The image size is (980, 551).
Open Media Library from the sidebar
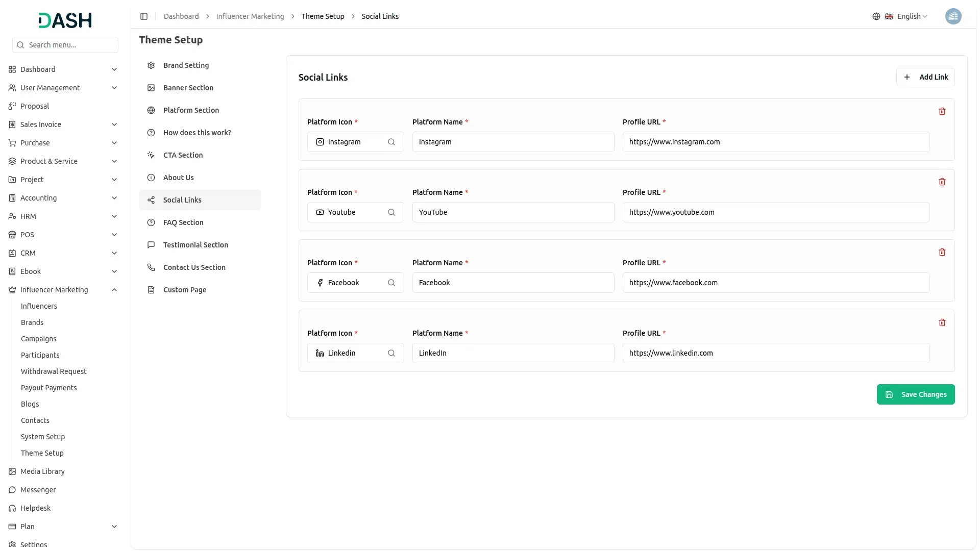[42, 471]
